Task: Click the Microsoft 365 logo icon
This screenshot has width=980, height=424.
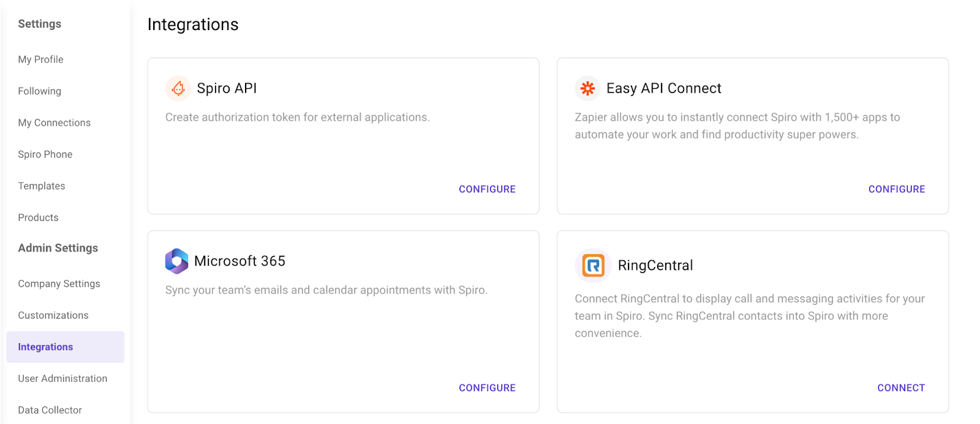Action: [x=176, y=261]
